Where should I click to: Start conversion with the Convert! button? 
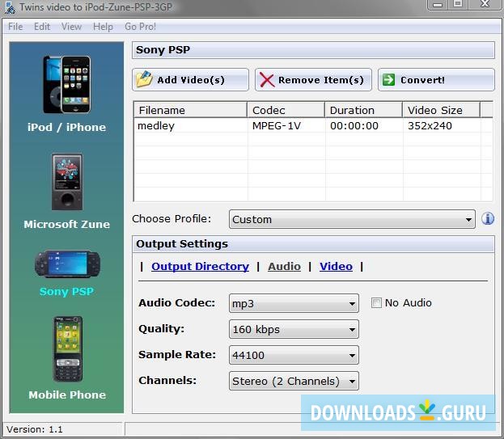[436, 80]
